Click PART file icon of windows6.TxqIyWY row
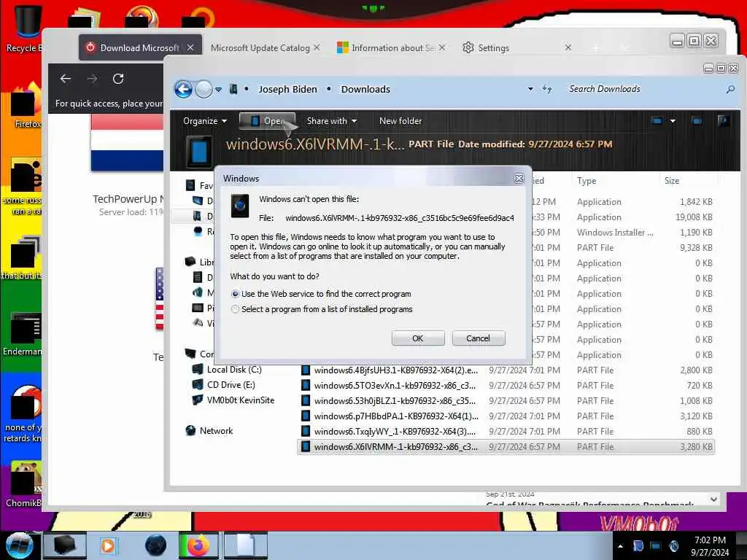 306,431
